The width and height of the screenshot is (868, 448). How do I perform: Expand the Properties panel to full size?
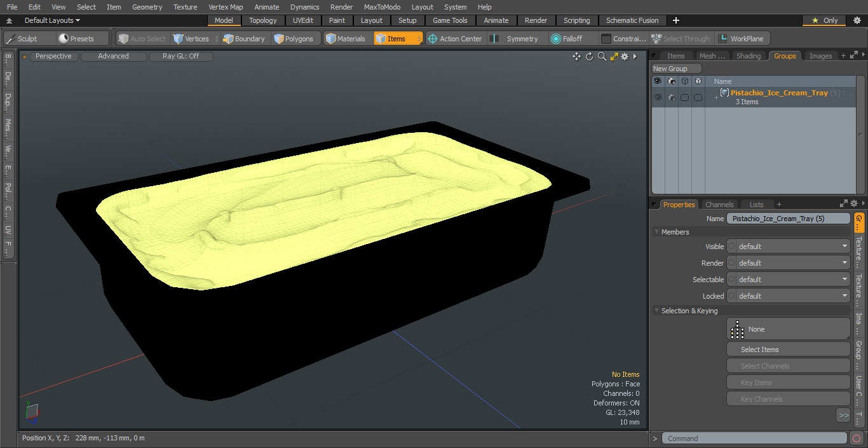click(844, 204)
